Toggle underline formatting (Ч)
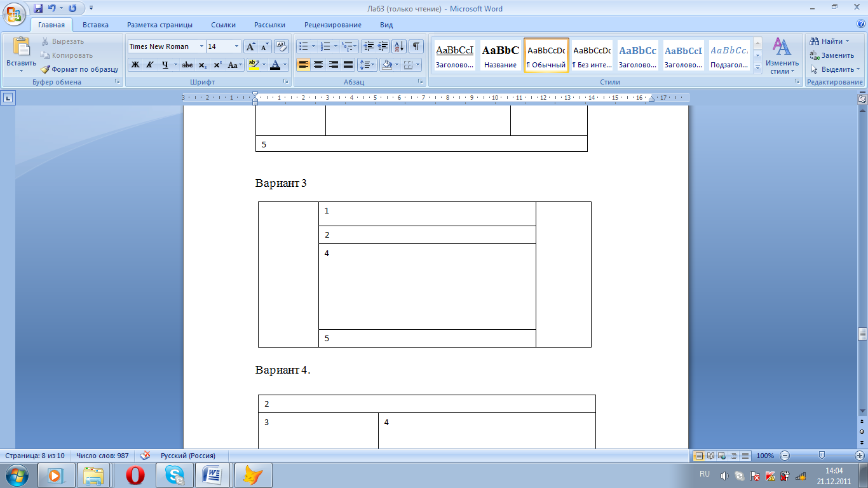Image resolution: width=868 pixels, height=488 pixels. tap(165, 65)
